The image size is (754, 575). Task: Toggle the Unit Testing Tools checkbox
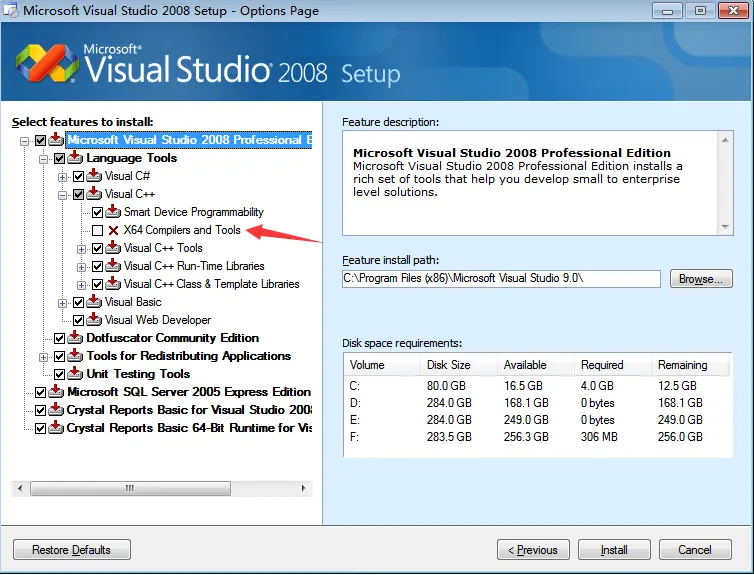point(59,375)
